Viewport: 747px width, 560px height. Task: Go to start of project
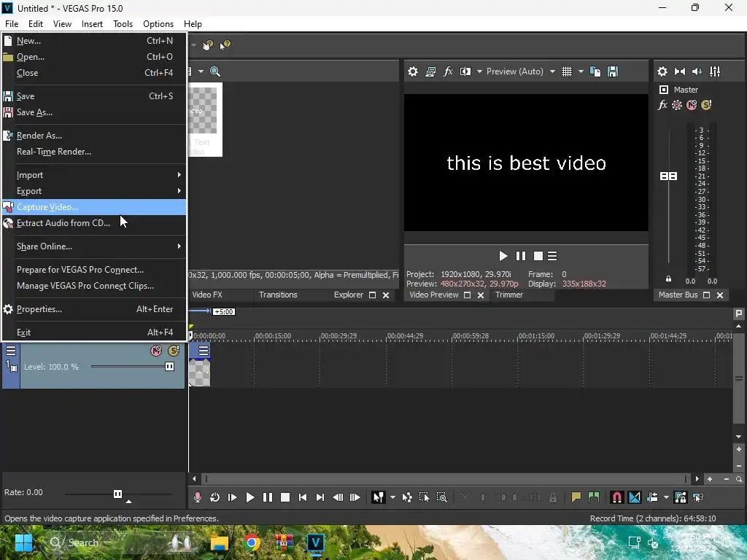pyautogui.click(x=303, y=497)
